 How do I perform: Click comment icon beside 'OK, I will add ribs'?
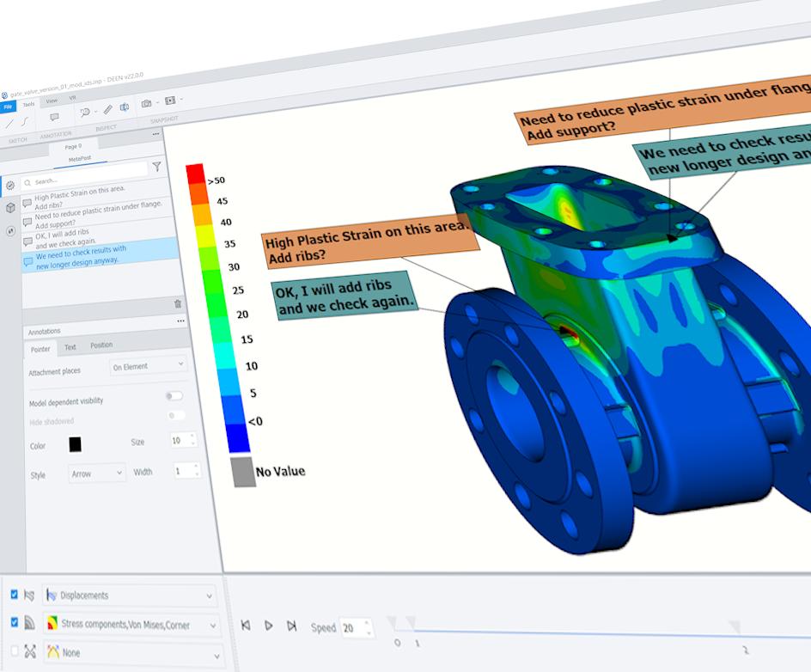pyautogui.click(x=28, y=241)
